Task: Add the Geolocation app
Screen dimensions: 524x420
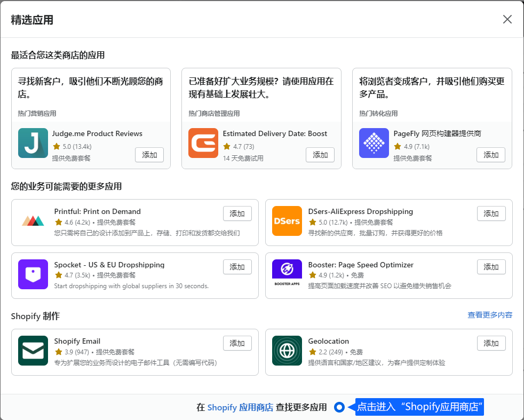Action: (x=491, y=343)
